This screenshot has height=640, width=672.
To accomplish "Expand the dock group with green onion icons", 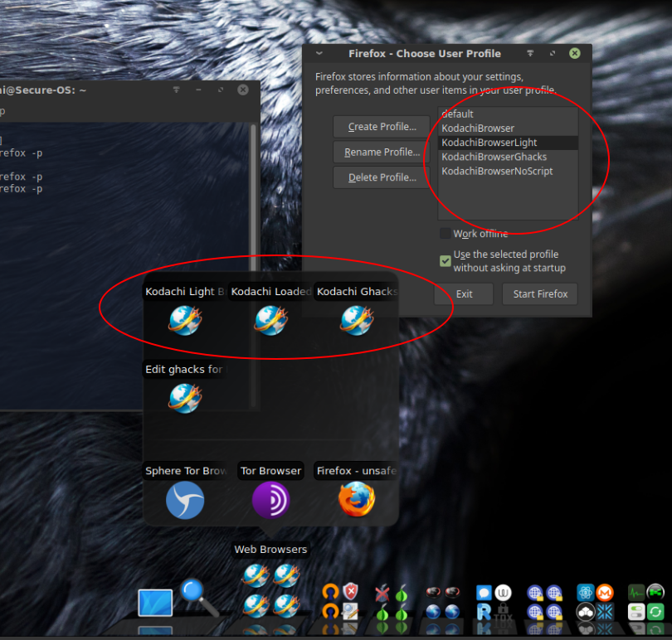I will (x=392, y=603).
